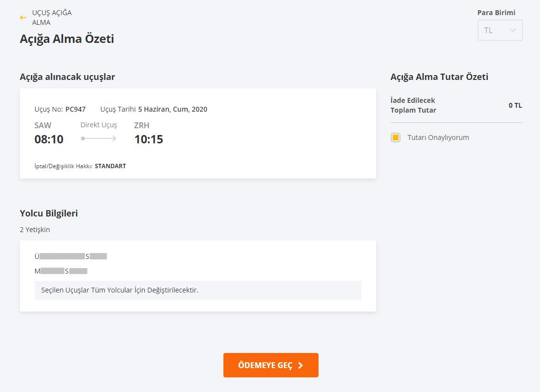The width and height of the screenshot is (540, 392).
Task: Click flight number PC947
Action: (76, 109)
